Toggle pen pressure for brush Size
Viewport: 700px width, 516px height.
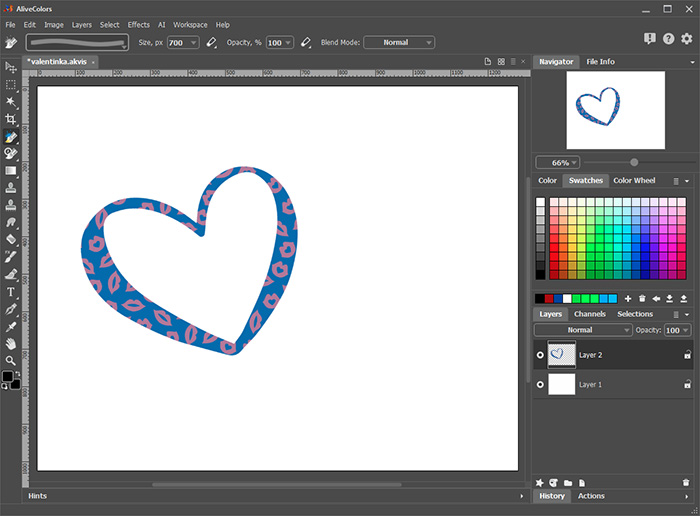[211, 42]
